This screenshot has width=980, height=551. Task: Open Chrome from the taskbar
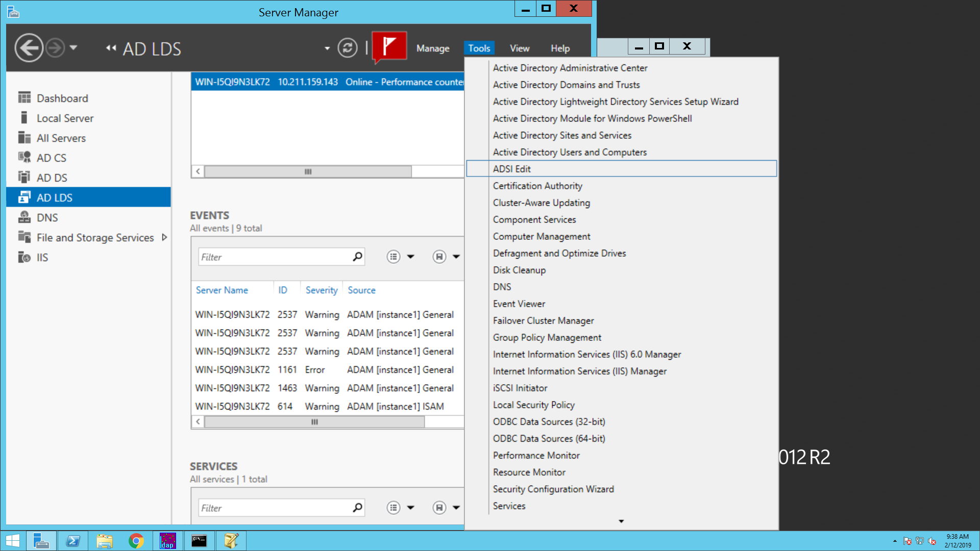point(136,541)
